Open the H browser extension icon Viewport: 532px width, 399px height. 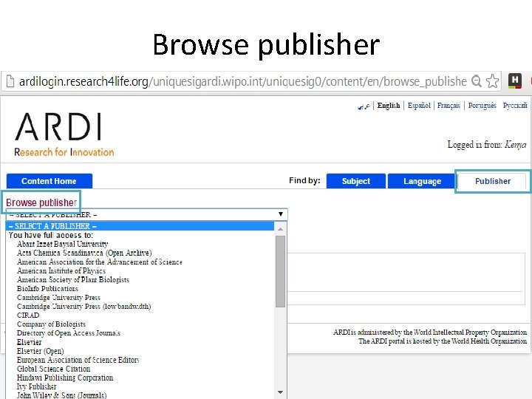pyautogui.click(x=515, y=81)
